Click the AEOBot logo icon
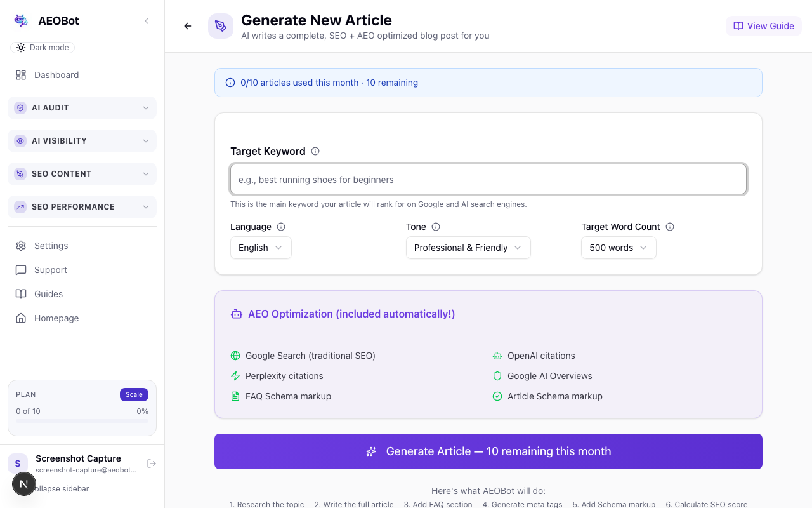Viewport: 812px width, 508px height. click(x=21, y=20)
